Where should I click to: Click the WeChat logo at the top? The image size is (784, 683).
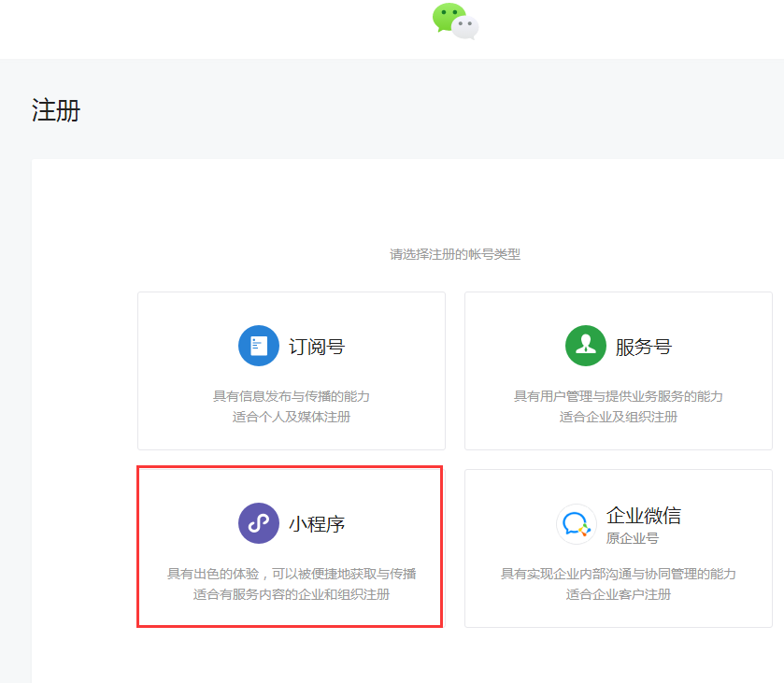point(455,21)
